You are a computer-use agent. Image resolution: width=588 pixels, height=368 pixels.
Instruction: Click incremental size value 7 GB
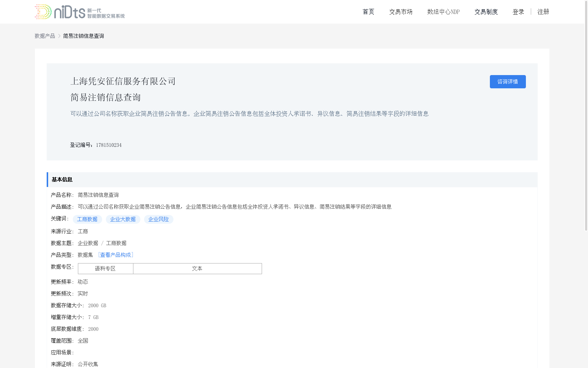pyautogui.click(x=93, y=317)
